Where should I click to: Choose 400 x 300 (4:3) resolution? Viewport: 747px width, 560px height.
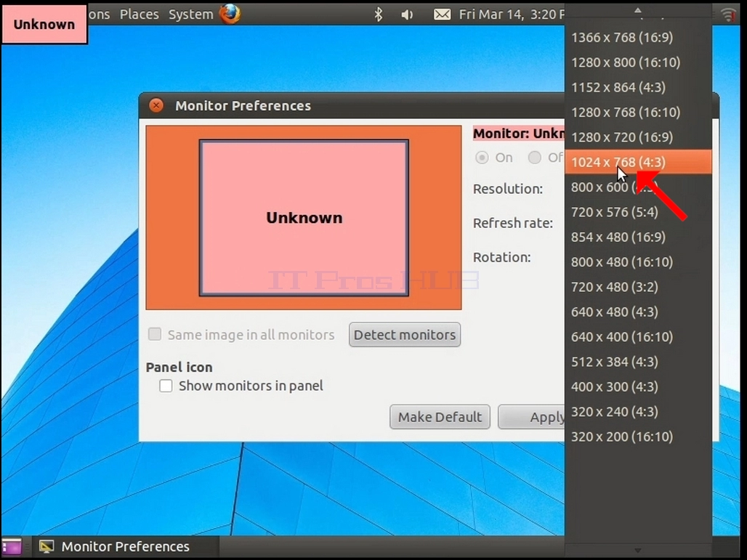pyautogui.click(x=638, y=386)
